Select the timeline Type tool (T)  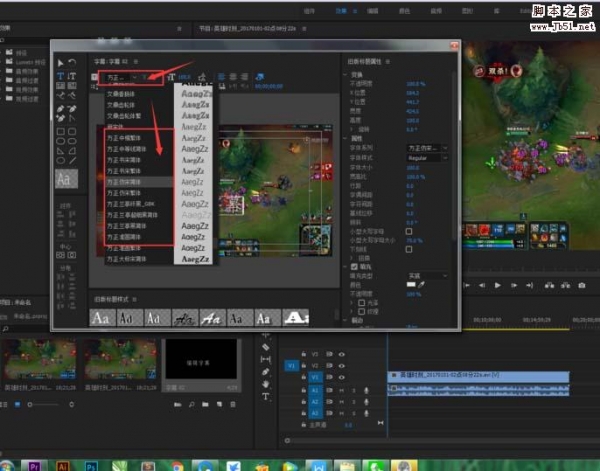tap(266, 396)
